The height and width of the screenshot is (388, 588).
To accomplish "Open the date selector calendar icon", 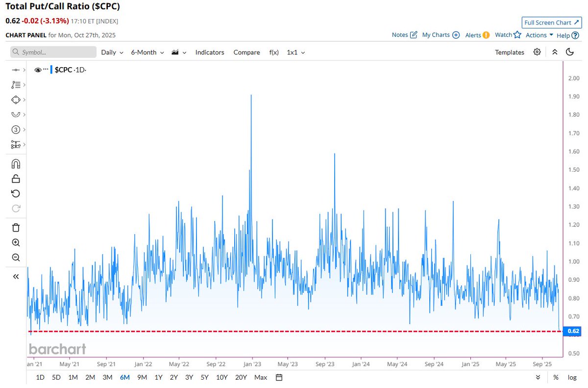I will coord(278,377).
